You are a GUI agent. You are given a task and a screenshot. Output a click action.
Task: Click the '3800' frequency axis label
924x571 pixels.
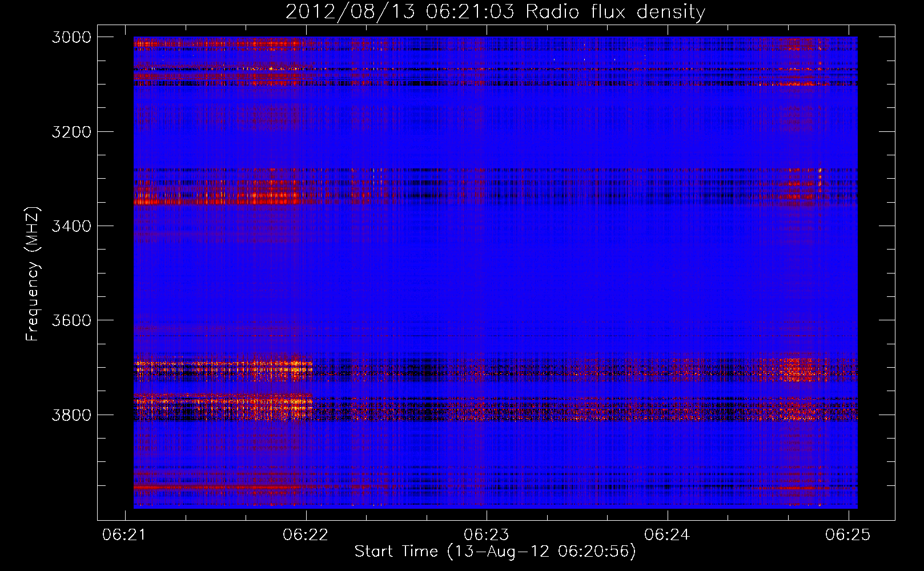[71, 415]
